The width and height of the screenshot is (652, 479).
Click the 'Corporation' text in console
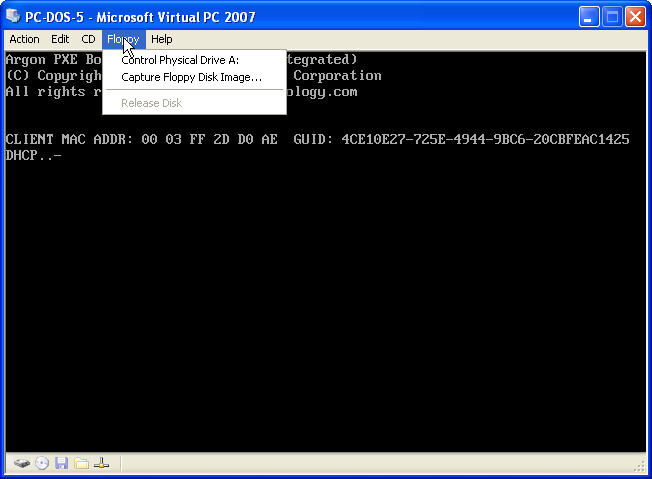coord(337,76)
